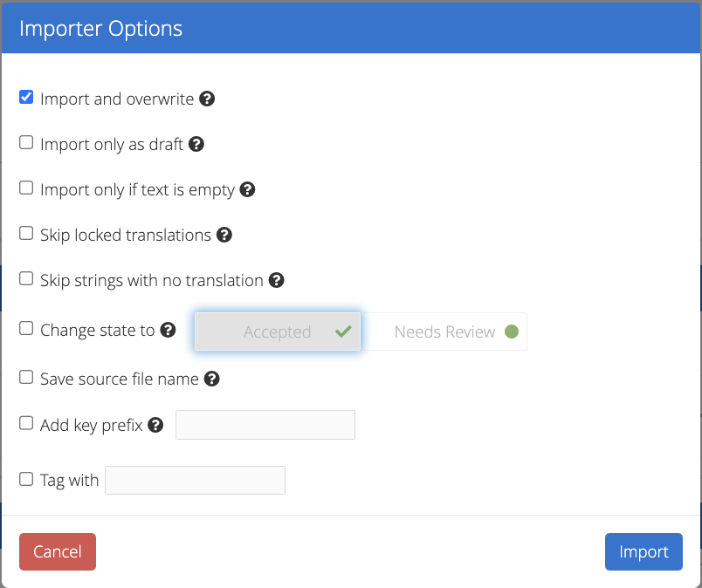Focus the Add key prefix text field

click(x=265, y=425)
